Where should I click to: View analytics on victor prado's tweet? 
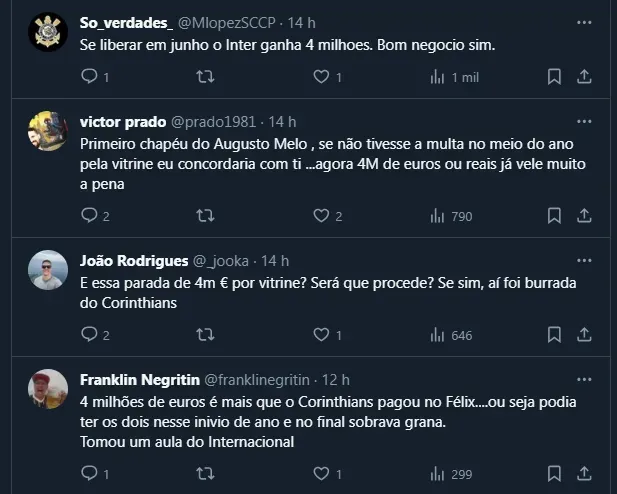coord(437,215)
